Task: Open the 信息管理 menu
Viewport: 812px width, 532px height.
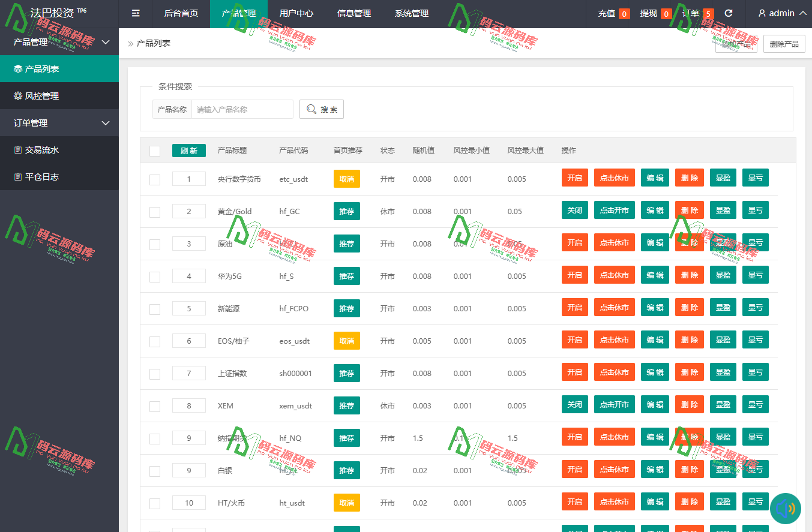Action: coord(354,13)
